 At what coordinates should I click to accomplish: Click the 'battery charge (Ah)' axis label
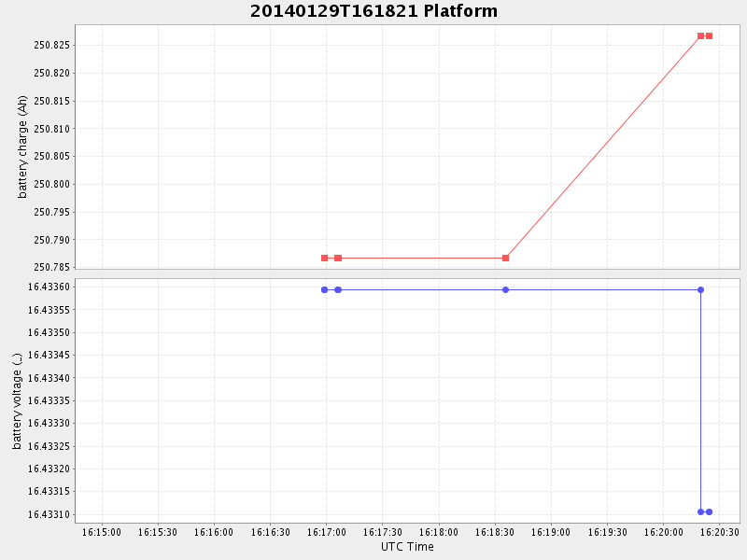point(22,147)
